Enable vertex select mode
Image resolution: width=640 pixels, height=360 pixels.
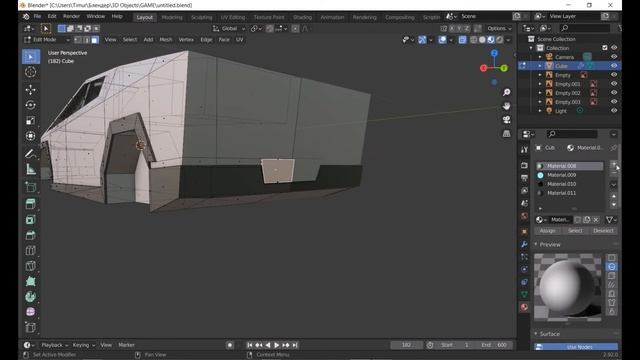click(78, 40)
